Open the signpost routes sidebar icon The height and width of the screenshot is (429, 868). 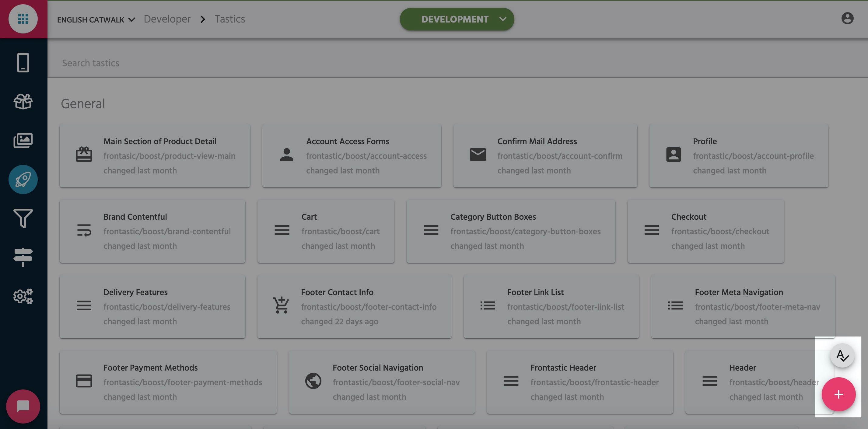tap(23, 257)
